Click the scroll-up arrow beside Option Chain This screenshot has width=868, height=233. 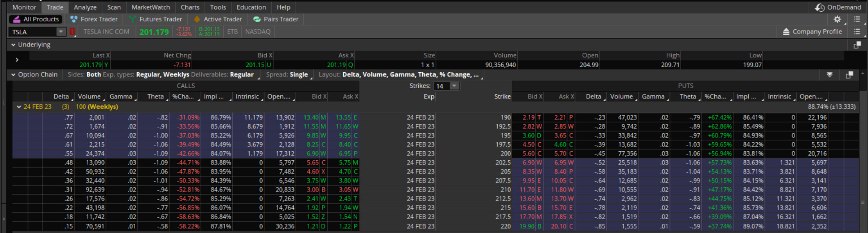[863, 73]
